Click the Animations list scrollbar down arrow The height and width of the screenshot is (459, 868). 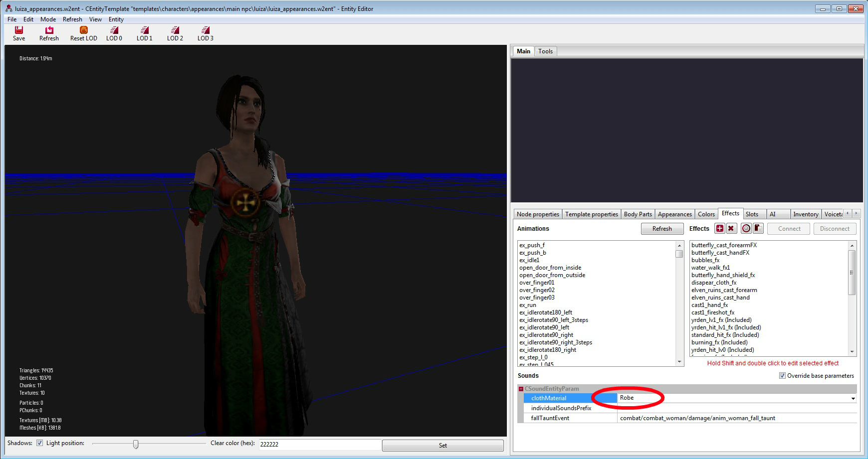coord(679,362)
